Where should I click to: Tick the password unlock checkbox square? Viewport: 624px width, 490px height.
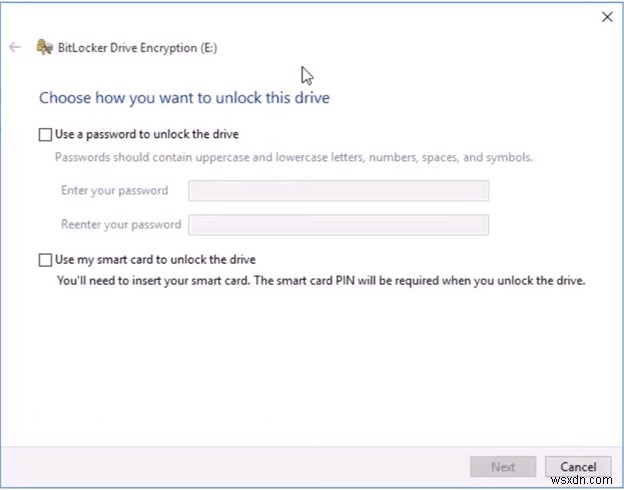(x=44, y=134)
